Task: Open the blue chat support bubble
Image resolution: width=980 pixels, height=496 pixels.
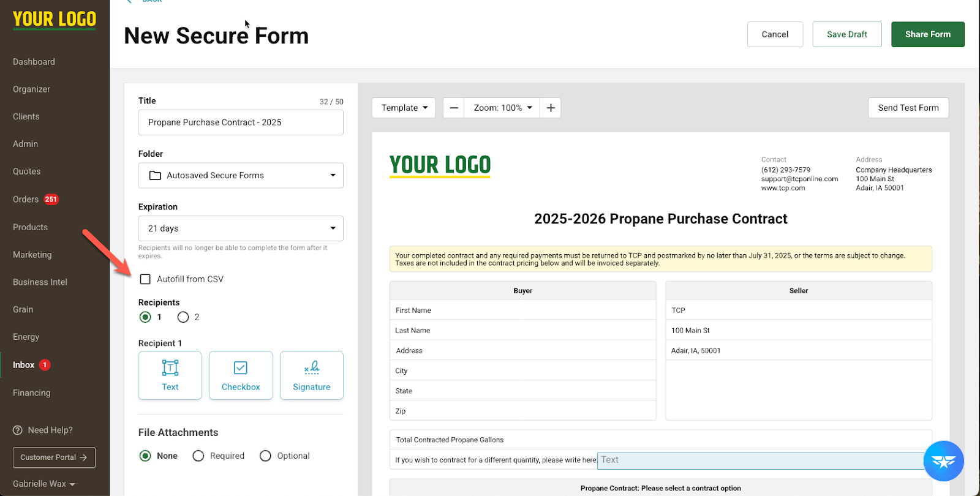Action: point(943,461)
